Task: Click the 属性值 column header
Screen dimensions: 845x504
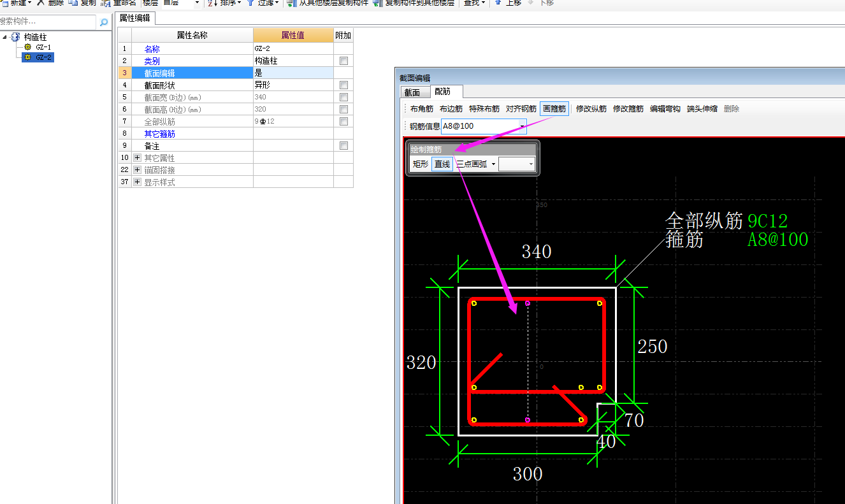Action: pos(293,35)
